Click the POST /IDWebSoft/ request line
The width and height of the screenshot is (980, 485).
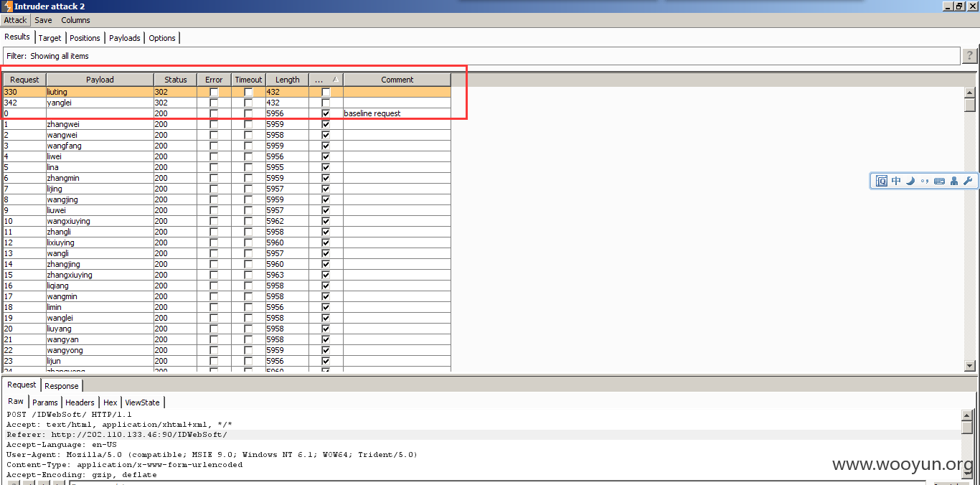coord(69,415)
